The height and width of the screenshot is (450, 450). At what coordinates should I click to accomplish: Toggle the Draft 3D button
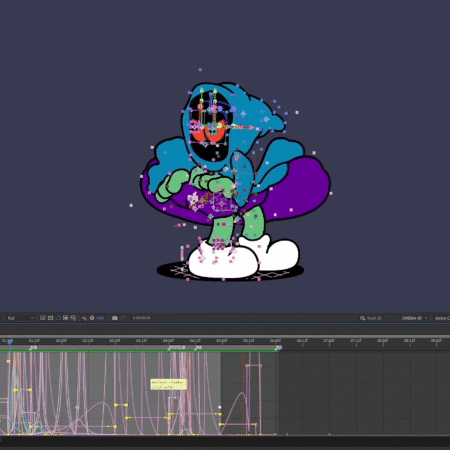(x=371, y=318)
